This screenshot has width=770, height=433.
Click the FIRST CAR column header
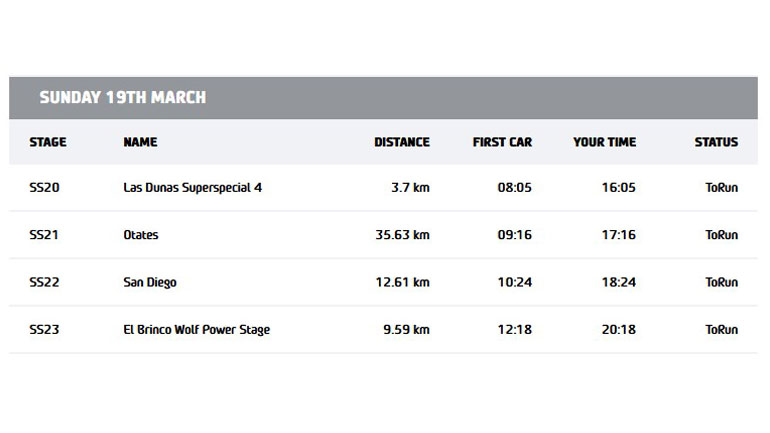pos(502,142)
